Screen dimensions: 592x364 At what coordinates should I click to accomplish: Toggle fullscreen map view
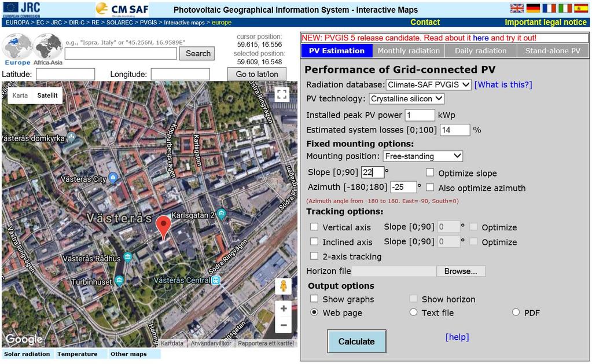[282, 94]
